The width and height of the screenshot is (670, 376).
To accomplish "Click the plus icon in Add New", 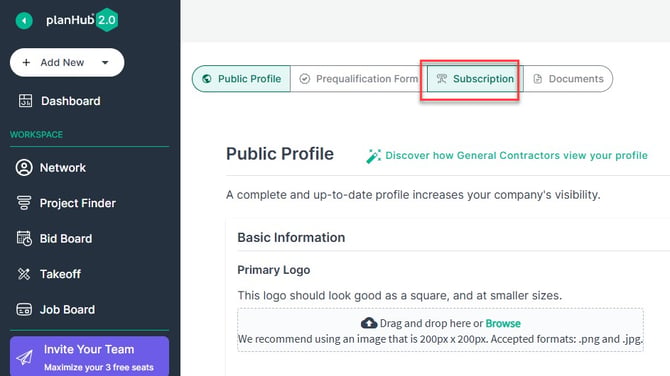I will click(x=26, y=62).
